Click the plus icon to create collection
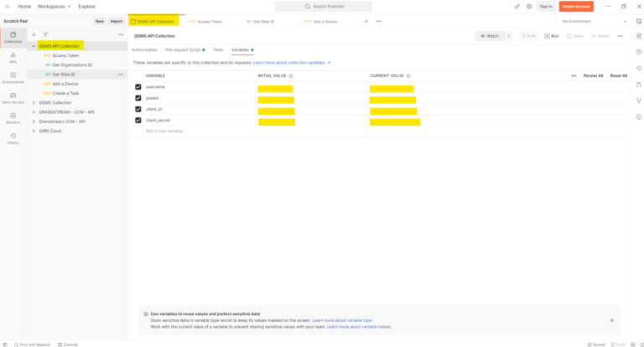644x347 pixels. (34, 35)
